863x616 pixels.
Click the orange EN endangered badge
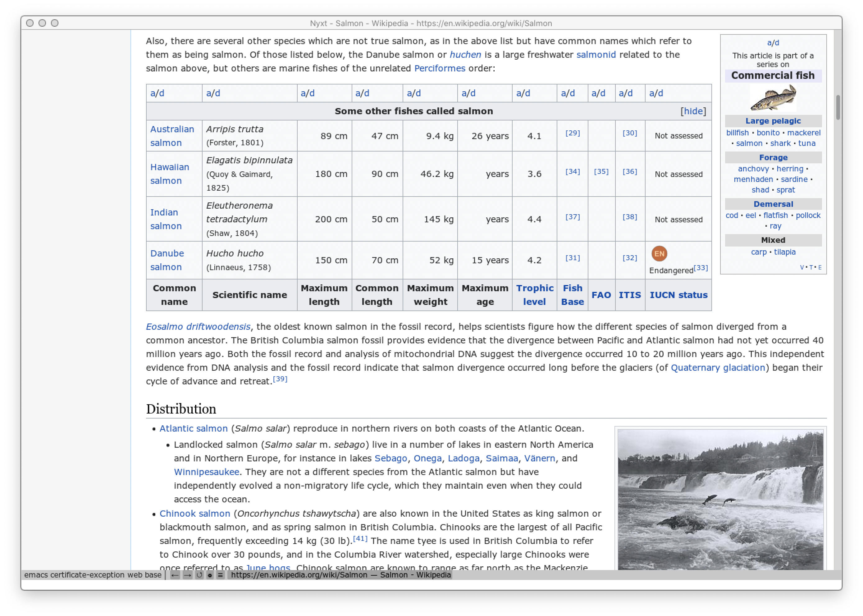(x=659, y=253)
